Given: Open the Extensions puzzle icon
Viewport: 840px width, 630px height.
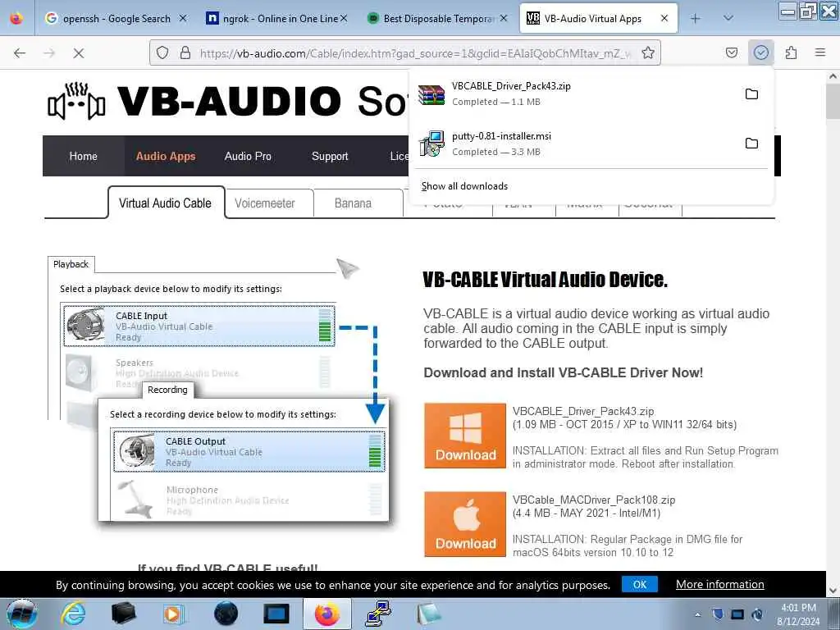Looking at the screenshot, I should [x=791, y=52].
